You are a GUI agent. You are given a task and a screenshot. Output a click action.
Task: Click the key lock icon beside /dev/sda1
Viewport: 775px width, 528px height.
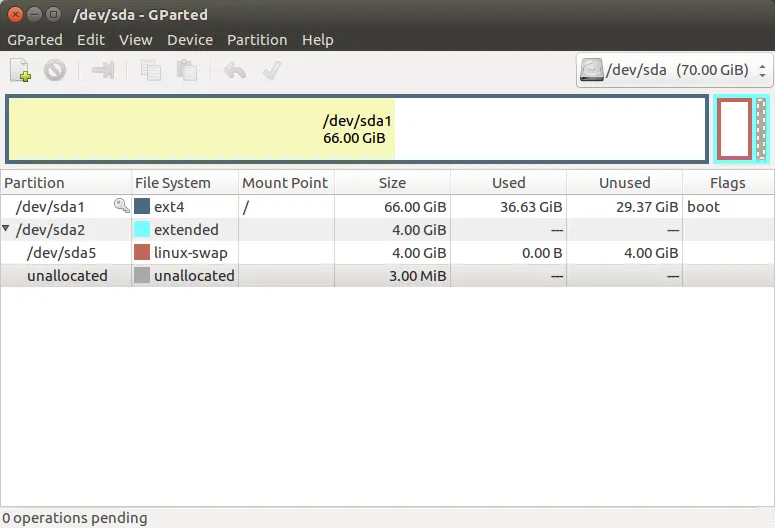122,205
